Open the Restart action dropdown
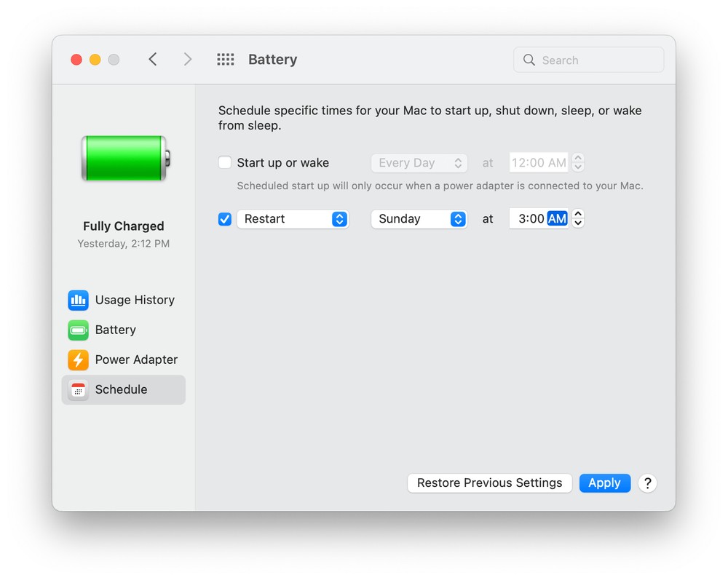 pyautogui.click(x=293, y=219)
